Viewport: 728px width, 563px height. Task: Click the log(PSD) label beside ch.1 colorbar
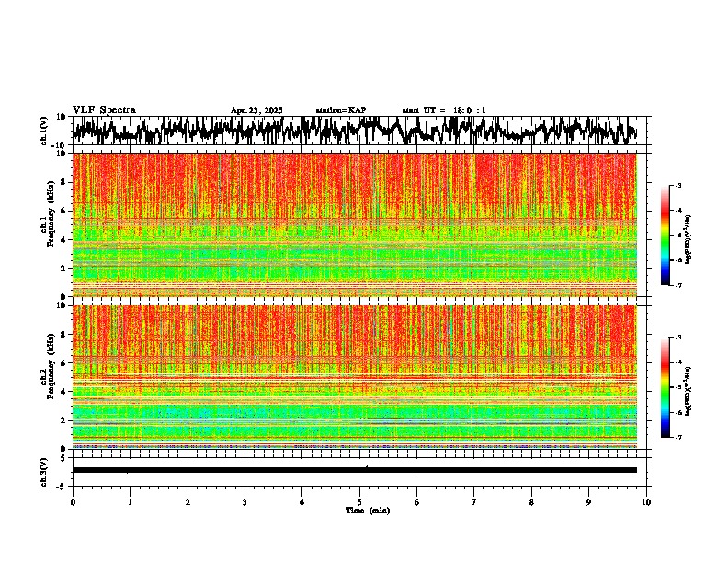[x=688, y=239]
